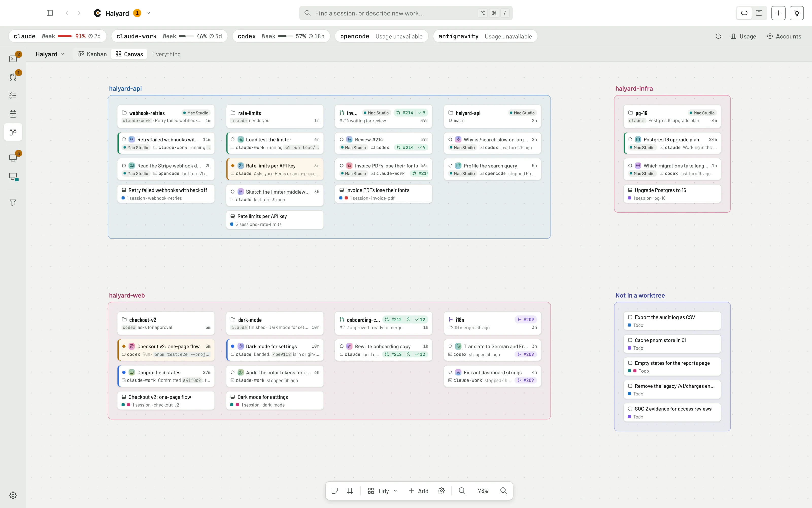Viewport: 812px width, 508px height.
Task: Check off Remove the legacy /v1/charges task
Action: click(x=630, y=386)
